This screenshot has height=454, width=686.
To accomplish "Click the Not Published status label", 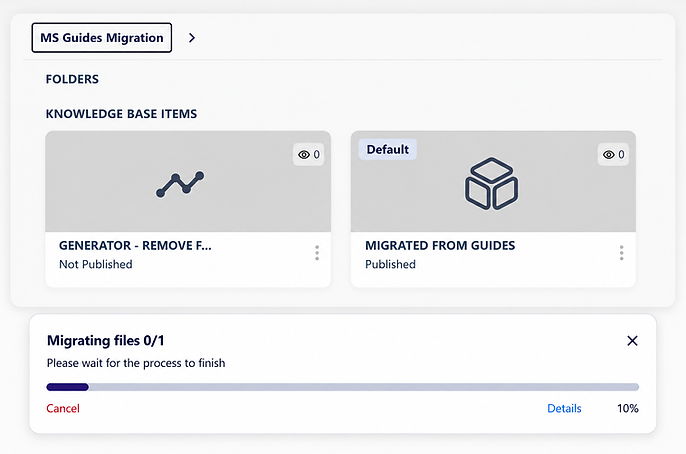I will coord(96,264).
